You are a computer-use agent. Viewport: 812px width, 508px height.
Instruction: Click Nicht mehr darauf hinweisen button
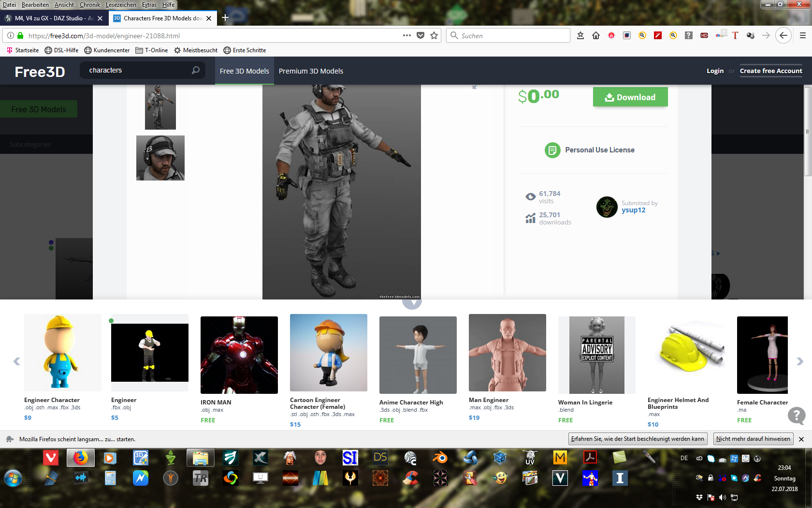(753, 439)
